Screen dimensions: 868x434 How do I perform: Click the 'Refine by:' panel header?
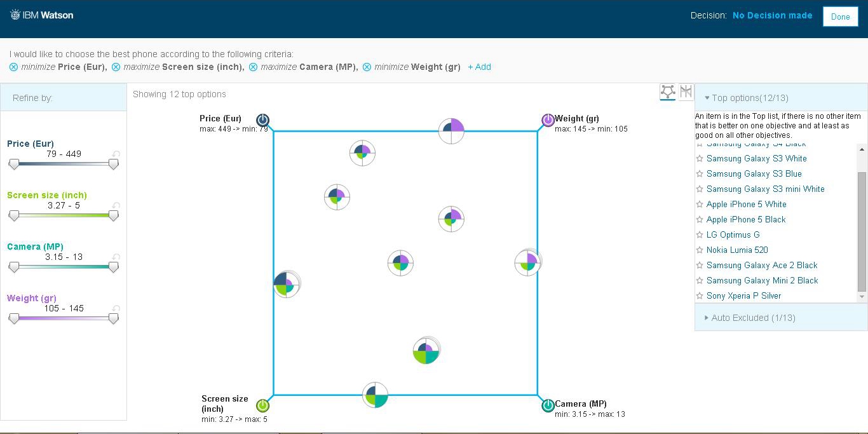click(64, 97)
